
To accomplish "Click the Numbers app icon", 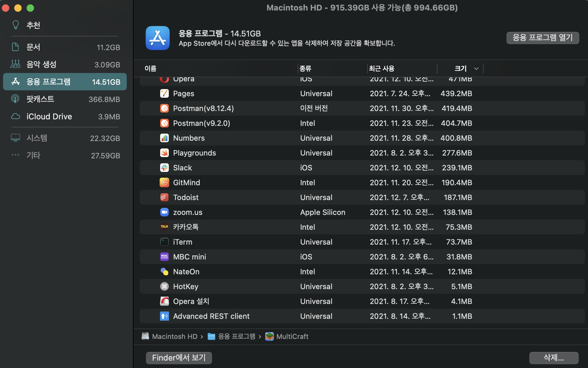I will [164, 138].
